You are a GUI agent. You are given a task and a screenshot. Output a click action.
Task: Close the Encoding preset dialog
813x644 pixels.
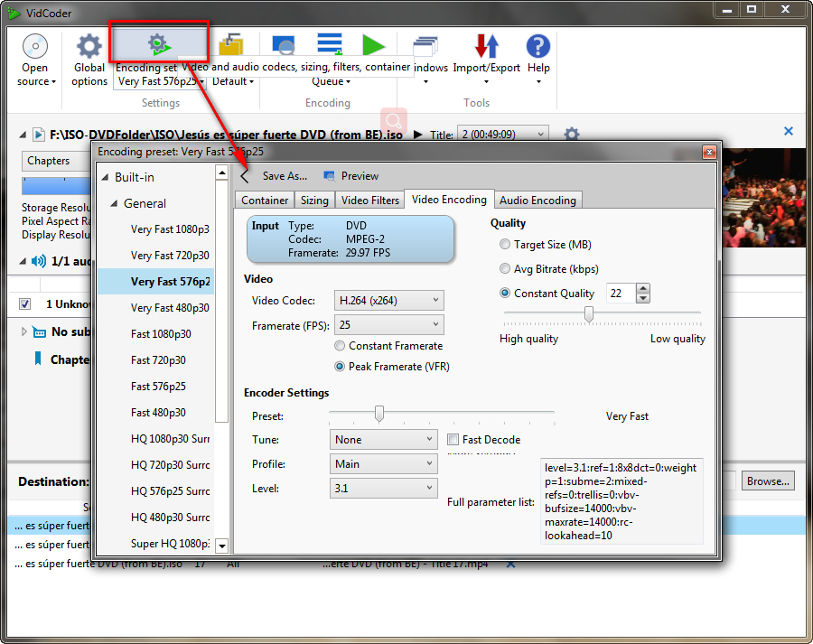pos(709,152)
